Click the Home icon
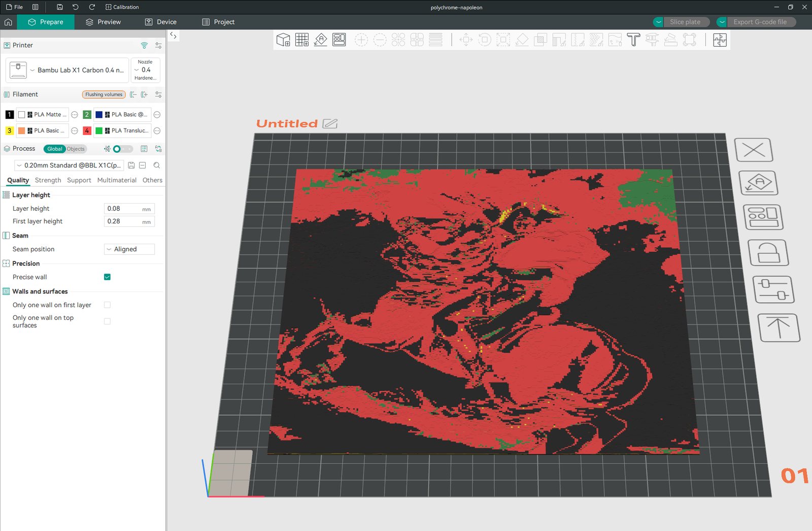The width and height of the screenshot is (812, 531). [x=8, y=22]
